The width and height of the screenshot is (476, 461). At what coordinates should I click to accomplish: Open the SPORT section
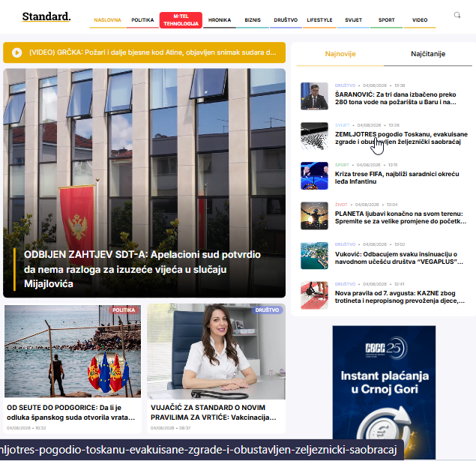click(387, 20)
